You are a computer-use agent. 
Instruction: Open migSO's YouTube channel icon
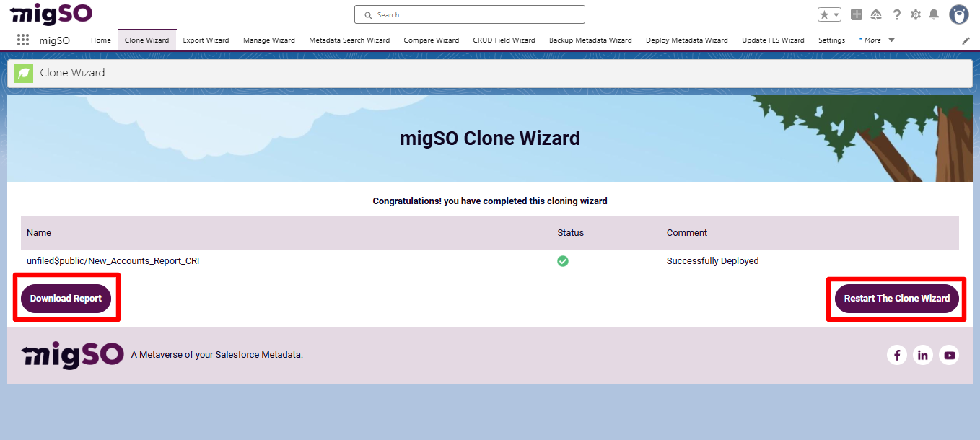949,355
